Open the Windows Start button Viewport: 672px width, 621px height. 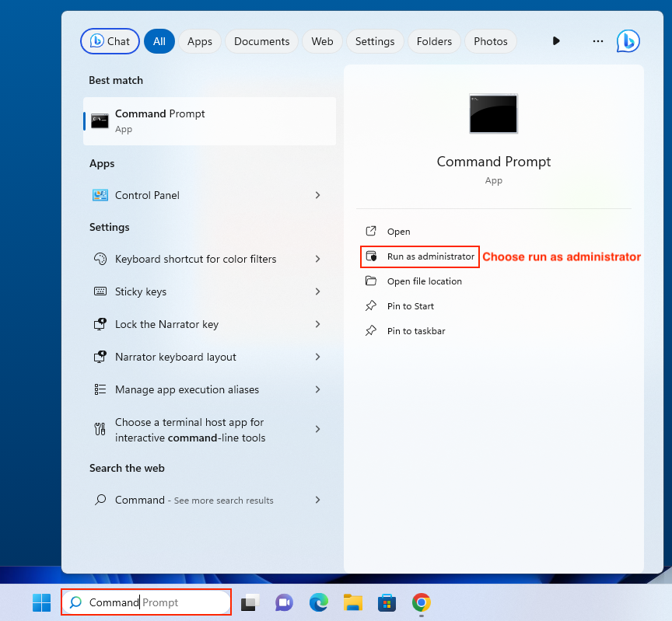pos(41,602)
